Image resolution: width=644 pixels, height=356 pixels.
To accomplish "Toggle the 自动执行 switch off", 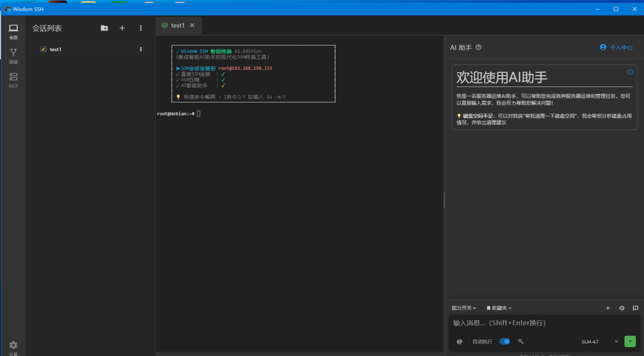I will click(504, 341).
